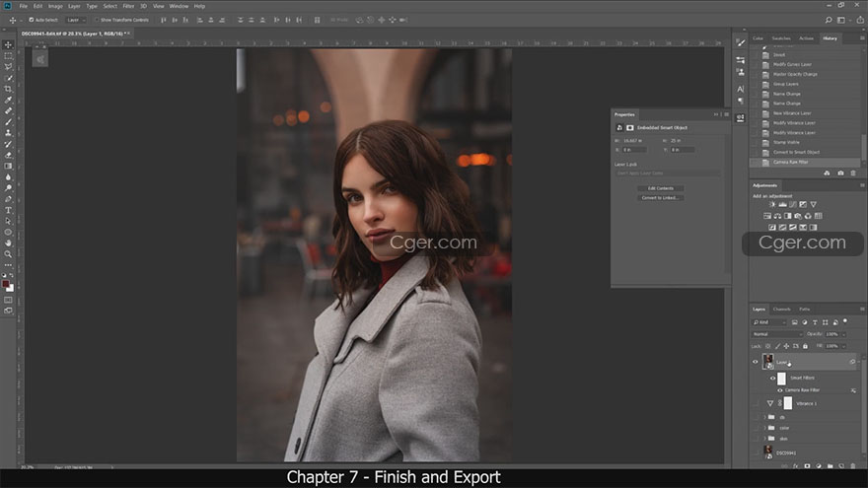Expand the db layer group
Image resolution: width=868 pixels, height=488 pixels.
point(765,417)
